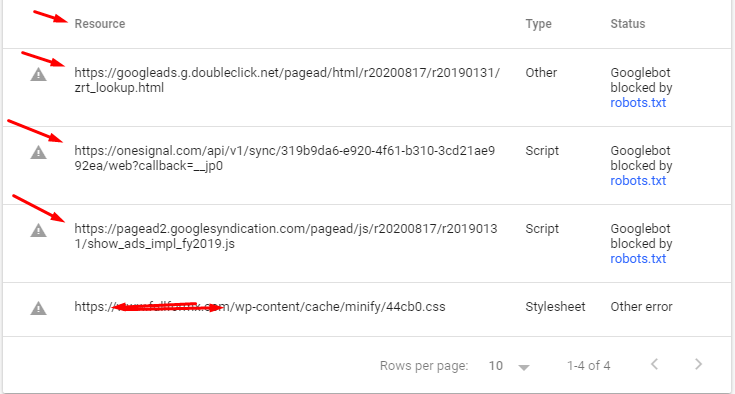Click warning icon beside googlesyndication.com resource

pyautogui.click(x=38, y=230)
